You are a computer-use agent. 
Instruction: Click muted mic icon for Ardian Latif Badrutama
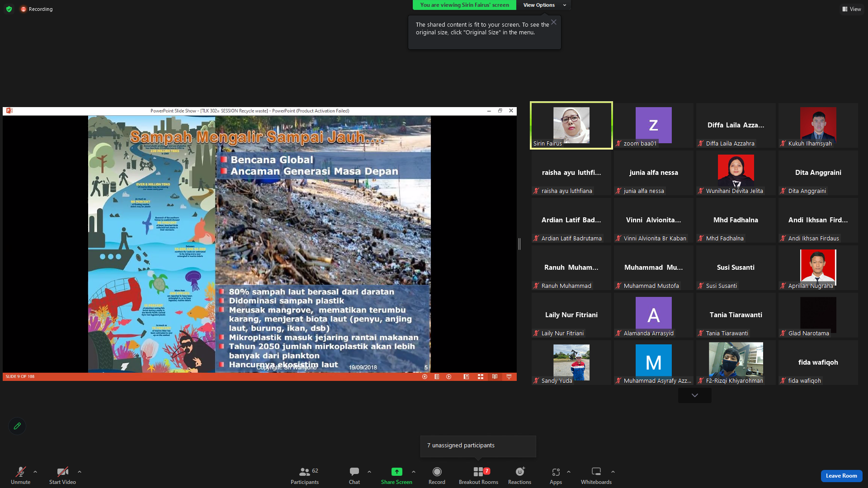(536, 239)
